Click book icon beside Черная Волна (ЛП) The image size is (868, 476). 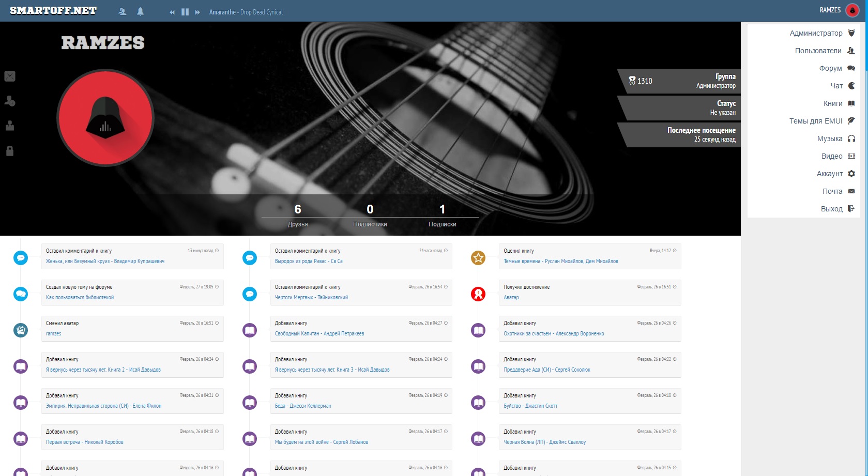(x=478, y=438)
